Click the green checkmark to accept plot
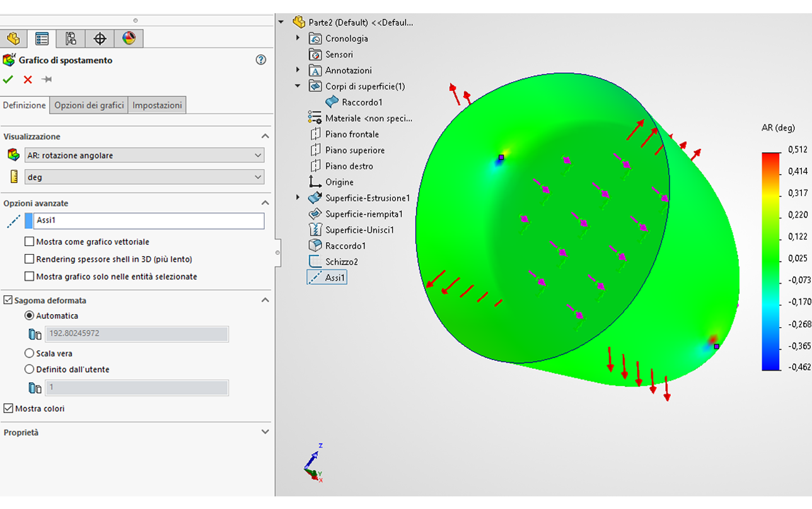The width and height of the screenshot is (812, 509). [x=8, y=79]
